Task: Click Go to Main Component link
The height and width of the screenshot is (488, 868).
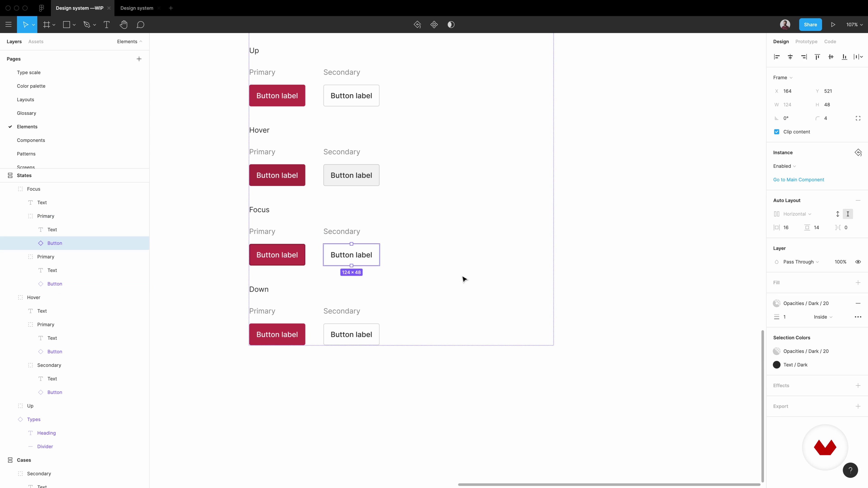Action: tap(799, 180)
